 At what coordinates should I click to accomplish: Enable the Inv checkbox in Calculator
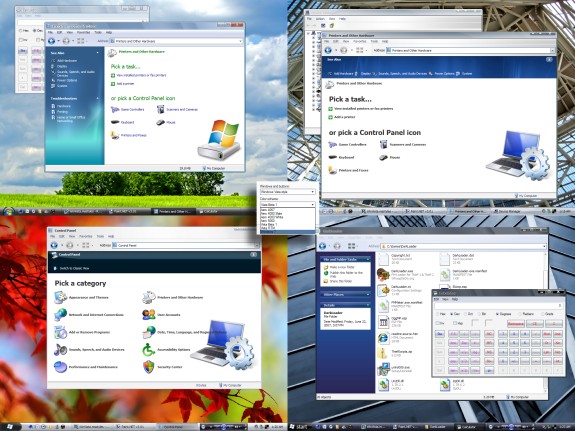point(437,323)
